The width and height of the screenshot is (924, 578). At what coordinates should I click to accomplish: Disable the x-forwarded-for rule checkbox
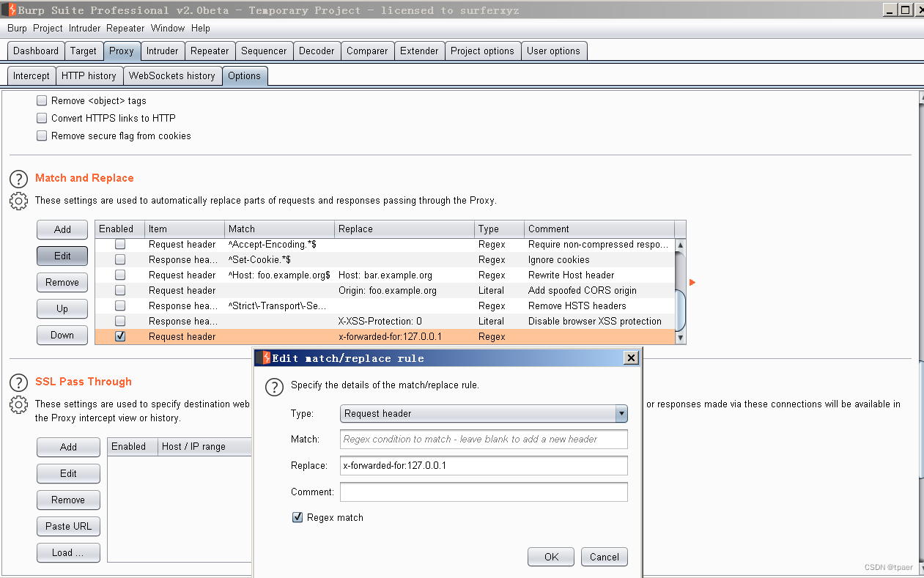[120, 336]
